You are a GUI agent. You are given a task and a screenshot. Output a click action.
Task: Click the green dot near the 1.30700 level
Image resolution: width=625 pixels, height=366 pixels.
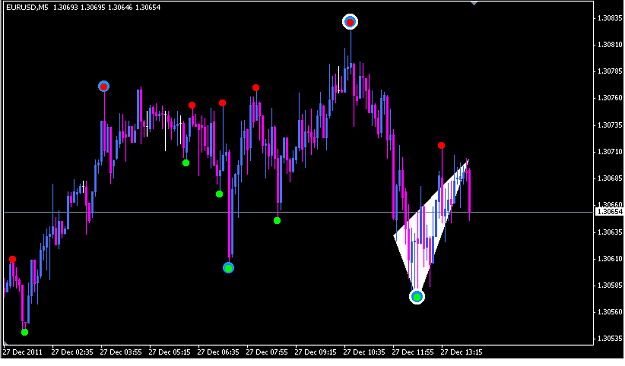[186, 163]
